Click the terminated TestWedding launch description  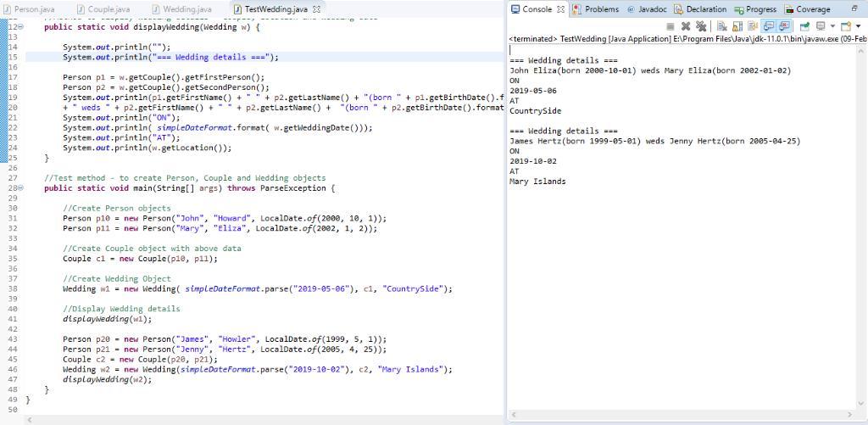tap(687, 39)
